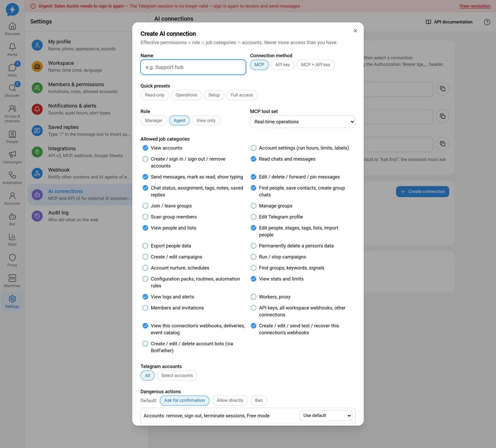Uncheck View stats and limits
Screen dimensions: 496x448
click(x=253, y=279)
